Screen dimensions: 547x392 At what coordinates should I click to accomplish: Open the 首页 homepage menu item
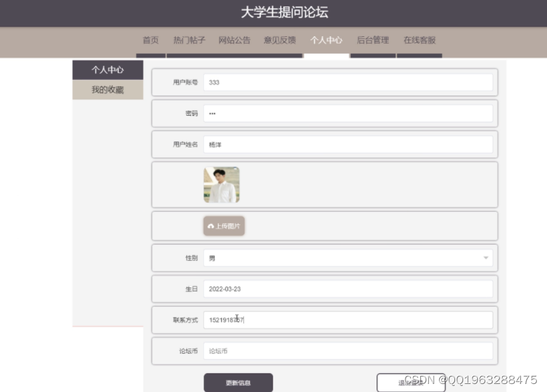coord(150,40)
